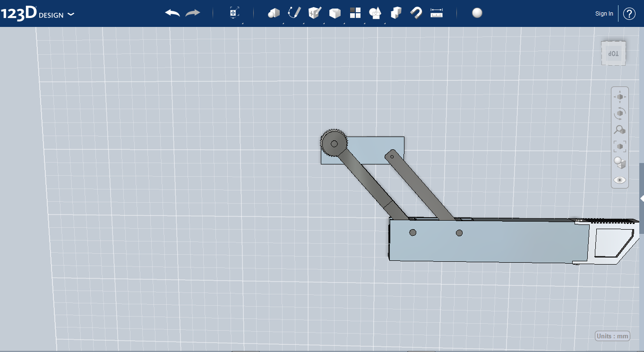Open the Material sphere tool
Image resolution: width=644 pixels, height=352 pixels.
[477, 13]
